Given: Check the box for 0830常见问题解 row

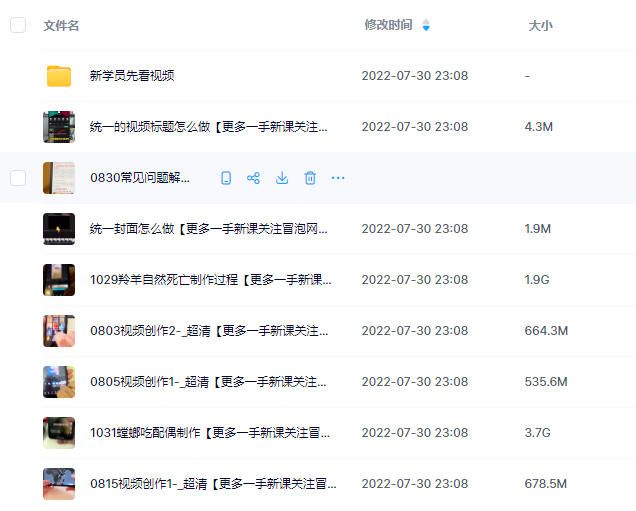Looking at the screenshot, I should pos(18,178).
